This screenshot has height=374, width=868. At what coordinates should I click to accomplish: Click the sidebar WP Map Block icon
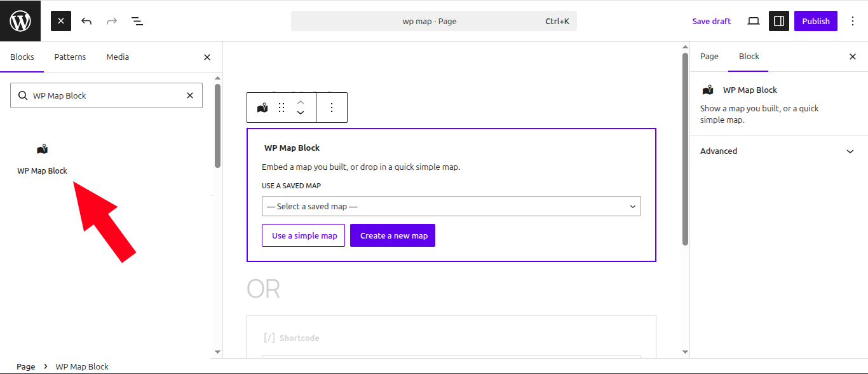tap(708, 90)
